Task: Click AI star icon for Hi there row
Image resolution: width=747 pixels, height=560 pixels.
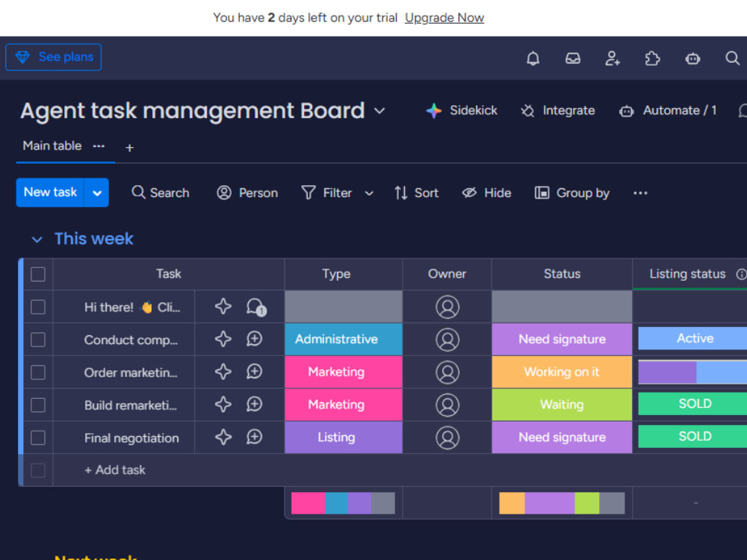Action: (x=223, y=306)
